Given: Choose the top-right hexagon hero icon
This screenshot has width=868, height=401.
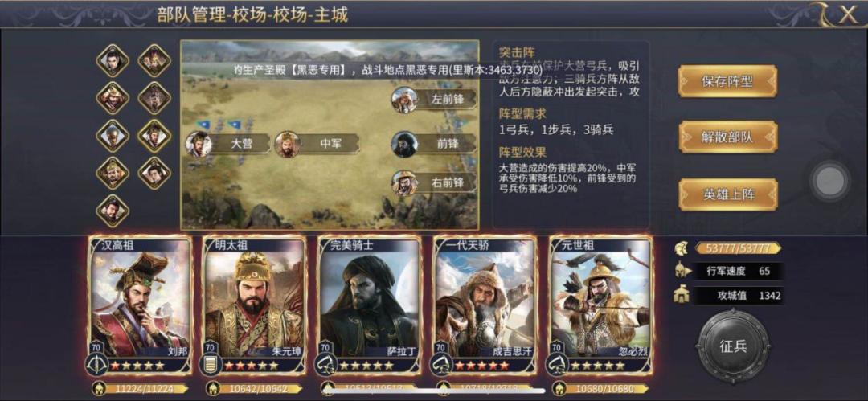Looking at the screenshot, I should 154,60.
